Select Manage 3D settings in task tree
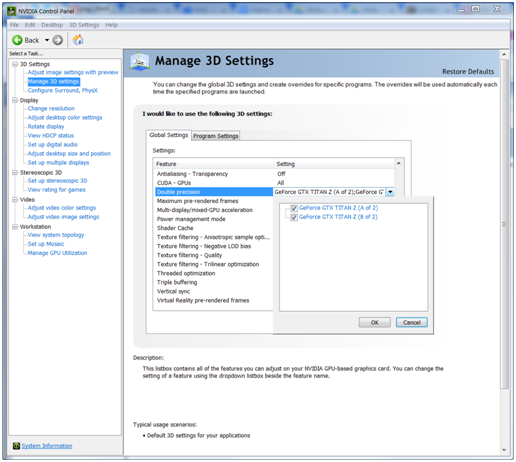Screen dimensions: 516x462 tap(54, 81)
